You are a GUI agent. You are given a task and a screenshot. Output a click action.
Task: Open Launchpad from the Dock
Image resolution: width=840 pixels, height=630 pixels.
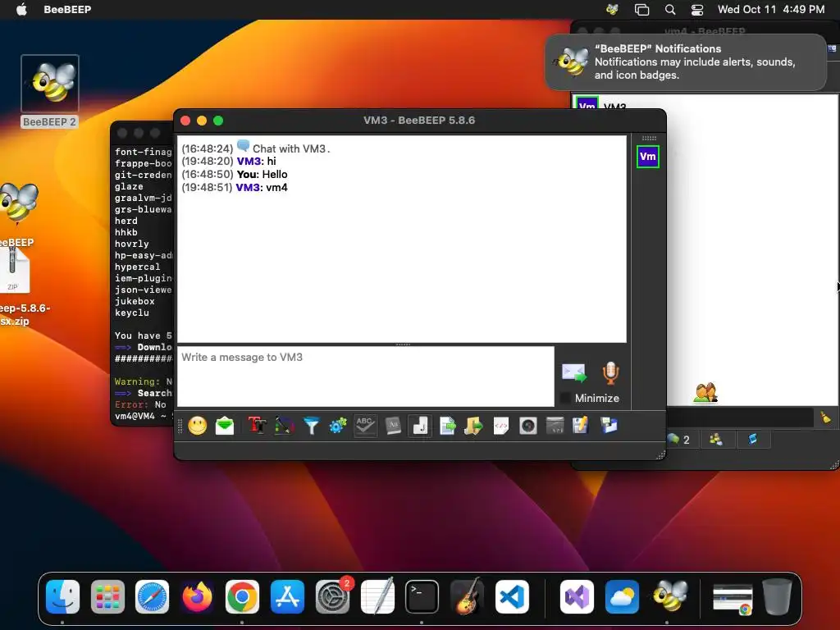(107, 596)
